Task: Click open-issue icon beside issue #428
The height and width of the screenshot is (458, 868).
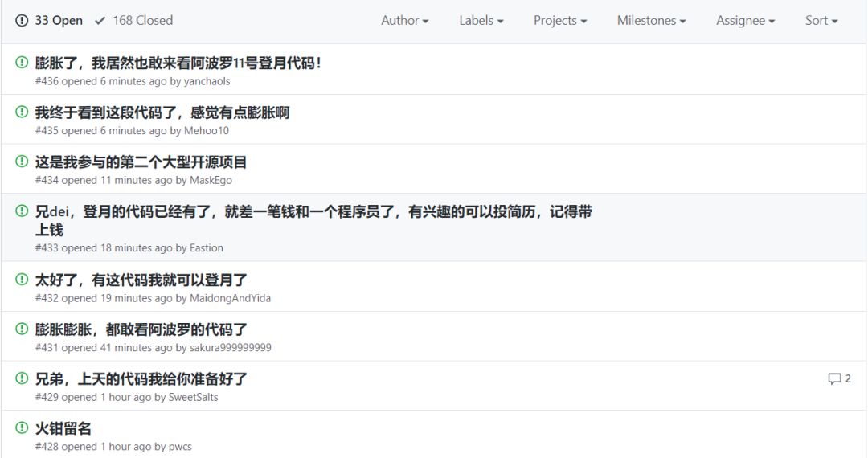Action: tap(22, 427)
